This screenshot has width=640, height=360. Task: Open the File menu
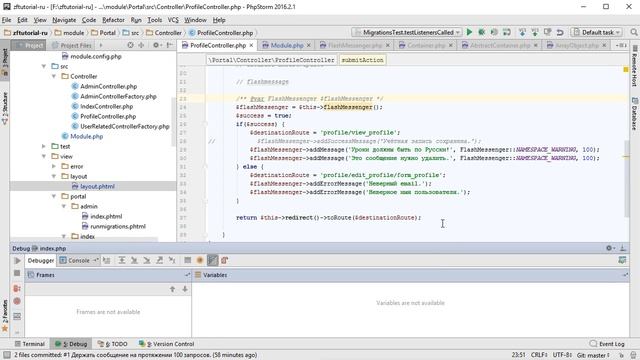point(7,20)
